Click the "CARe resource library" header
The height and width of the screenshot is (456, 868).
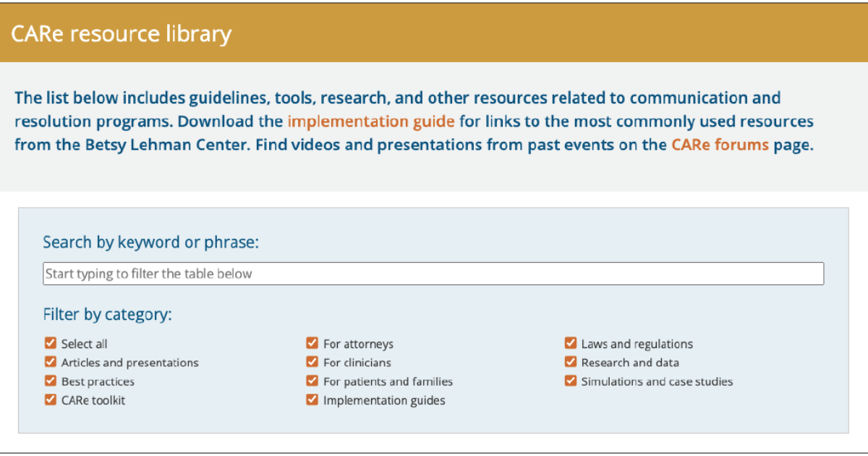tap(121, 33)
